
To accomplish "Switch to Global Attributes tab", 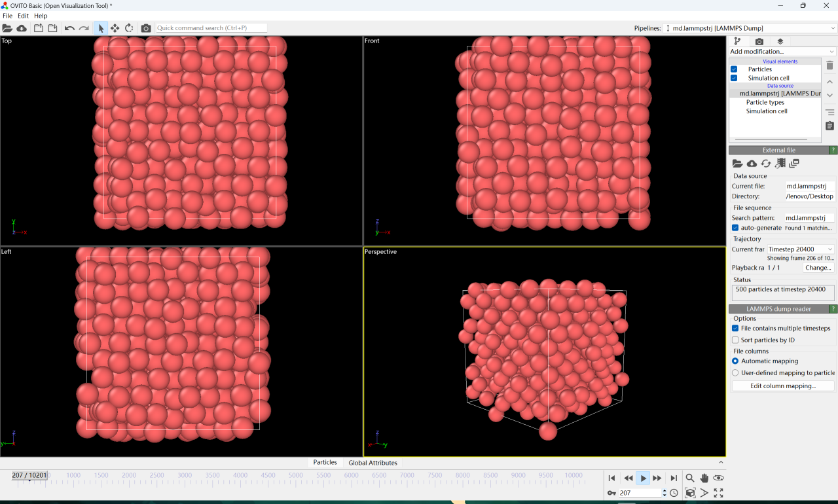I will point(373,463).
